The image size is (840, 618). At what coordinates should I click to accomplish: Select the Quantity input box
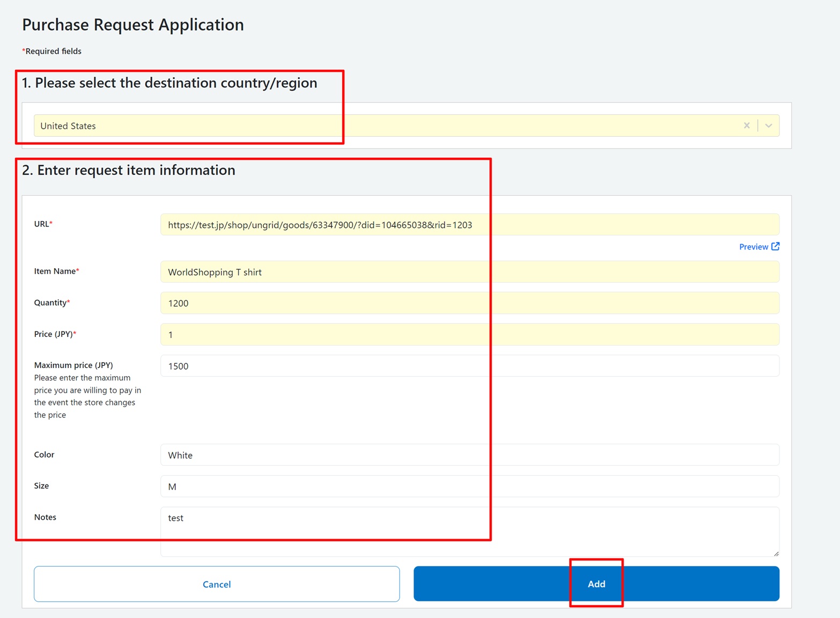click(x=469, y=303)
